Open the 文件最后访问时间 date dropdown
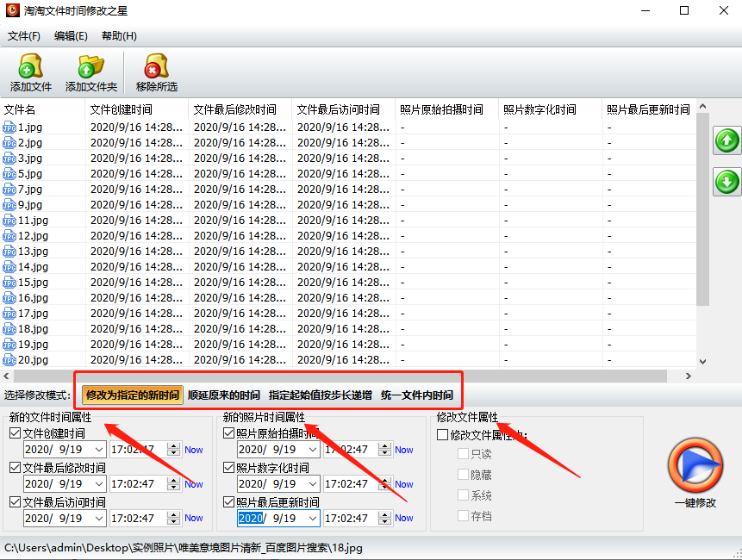The image size is (742, 560). pyautogui.click(x=99, y=519)
